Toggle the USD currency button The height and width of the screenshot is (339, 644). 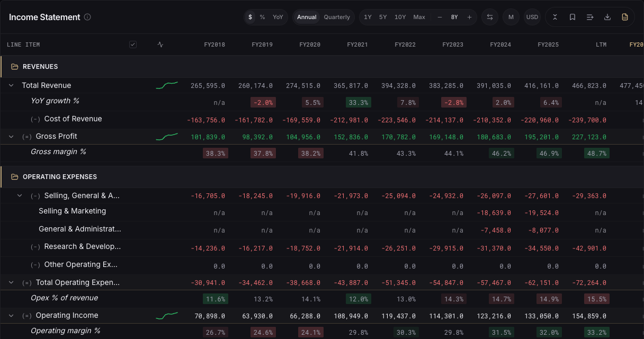coord(532,17)
